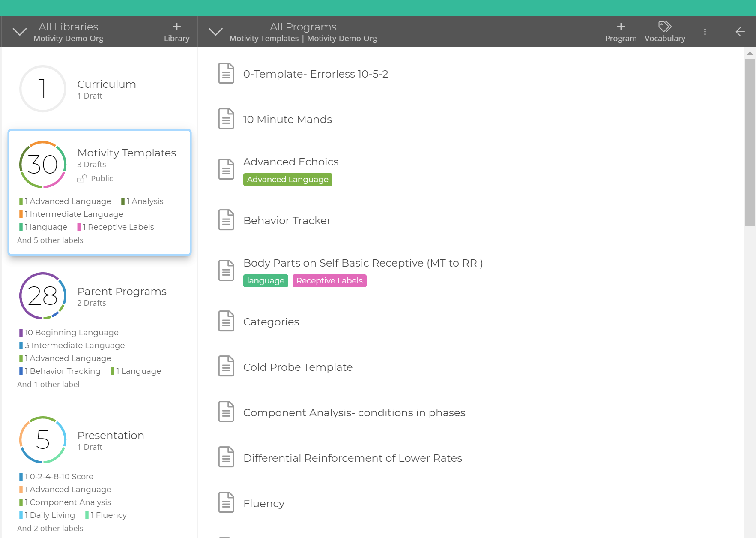The image size is (756, 538).
Task: Click the add Library plus icon
Action: pos(176,27)
